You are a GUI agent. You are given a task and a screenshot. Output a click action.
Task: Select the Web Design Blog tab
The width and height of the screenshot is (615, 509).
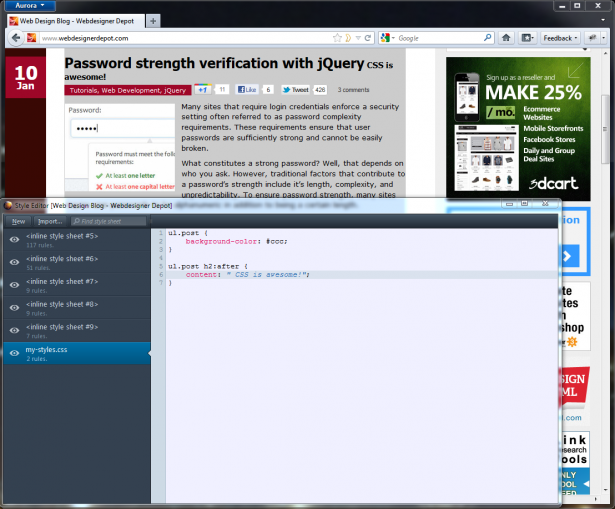(x=76, y=21)
